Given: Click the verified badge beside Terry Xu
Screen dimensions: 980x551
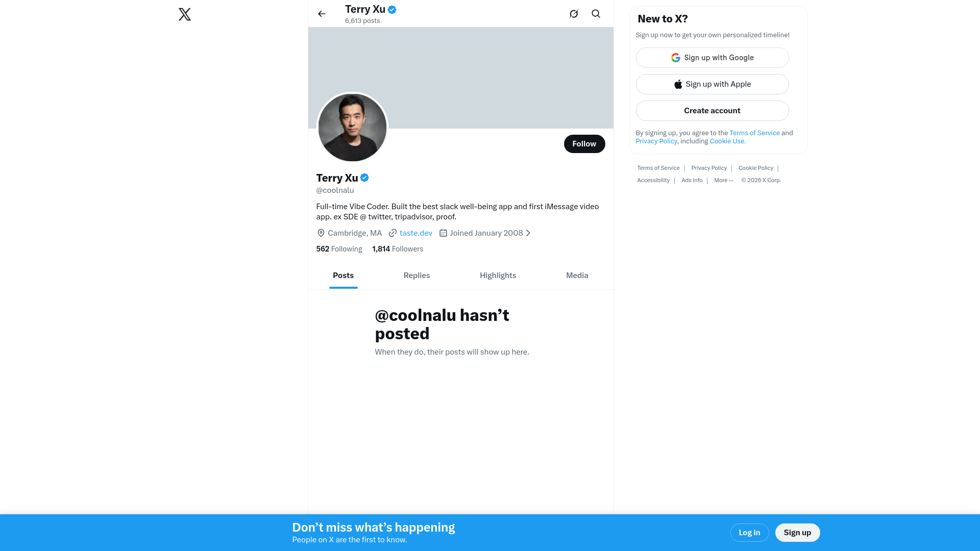Looking at the screenshot, I should click(x=364, y=178).
